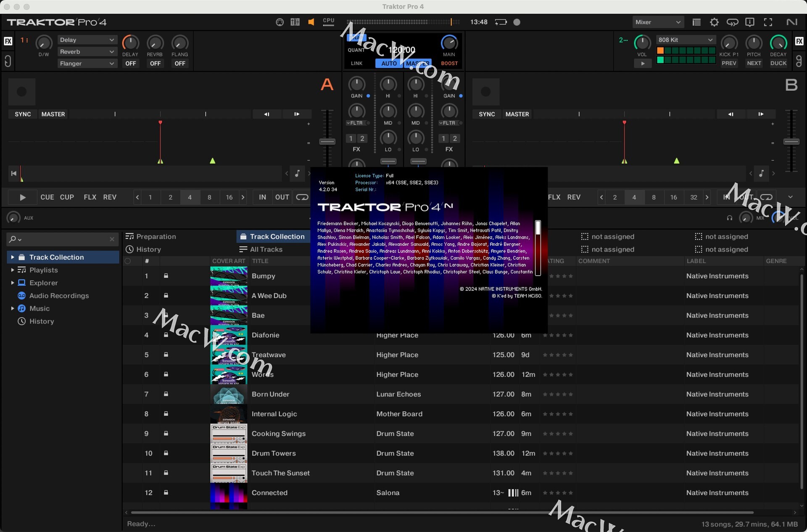
Task: Toggle browser-only layout icon
Action: [x=696, y=22]
